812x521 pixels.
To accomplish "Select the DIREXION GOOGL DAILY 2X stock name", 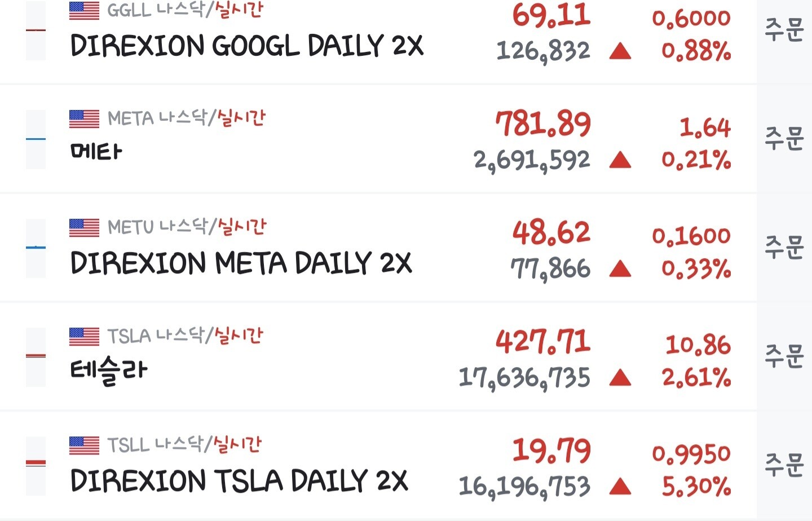I will coord(246,46).
